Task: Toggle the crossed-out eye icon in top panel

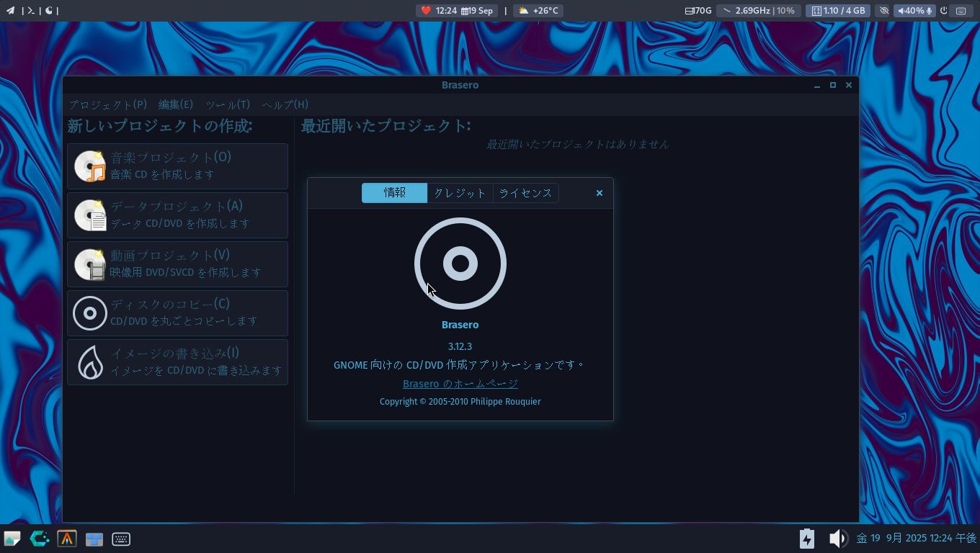Action: coord(884,11)
